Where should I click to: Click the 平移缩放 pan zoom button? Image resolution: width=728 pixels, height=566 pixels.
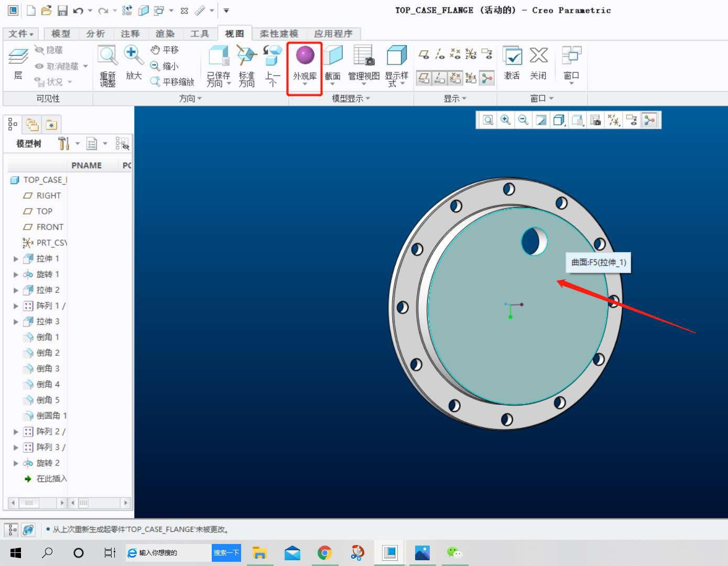click(172, 82)
